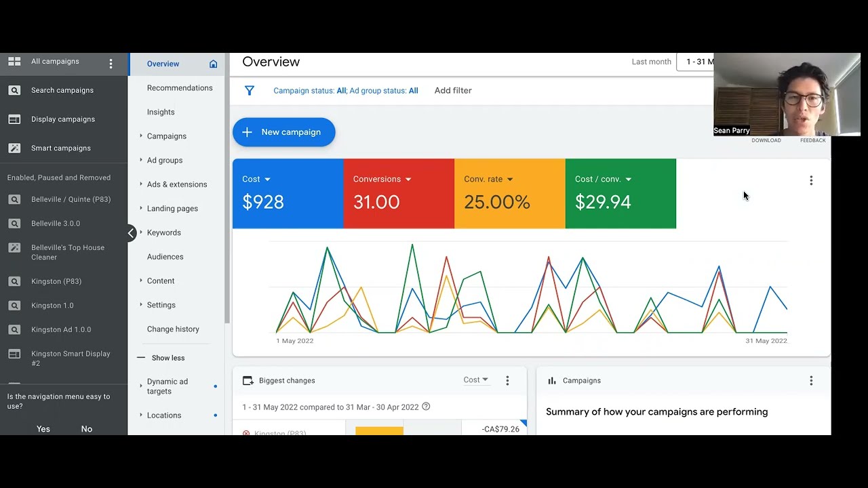Click the Overview home icon
The width and height of the screenshot is (868, 488).
[x=213, y=64]
